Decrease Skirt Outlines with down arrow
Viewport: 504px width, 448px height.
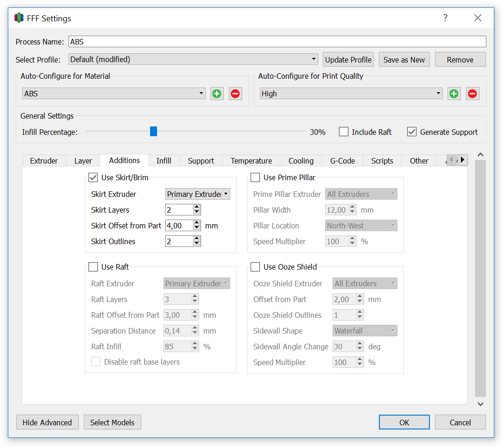click(x=197, y=244)
